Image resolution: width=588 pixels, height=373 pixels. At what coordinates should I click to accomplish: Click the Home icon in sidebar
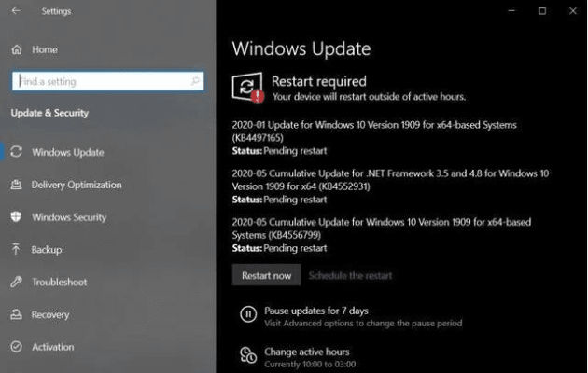pyautogui.click(x=16, y=49)
